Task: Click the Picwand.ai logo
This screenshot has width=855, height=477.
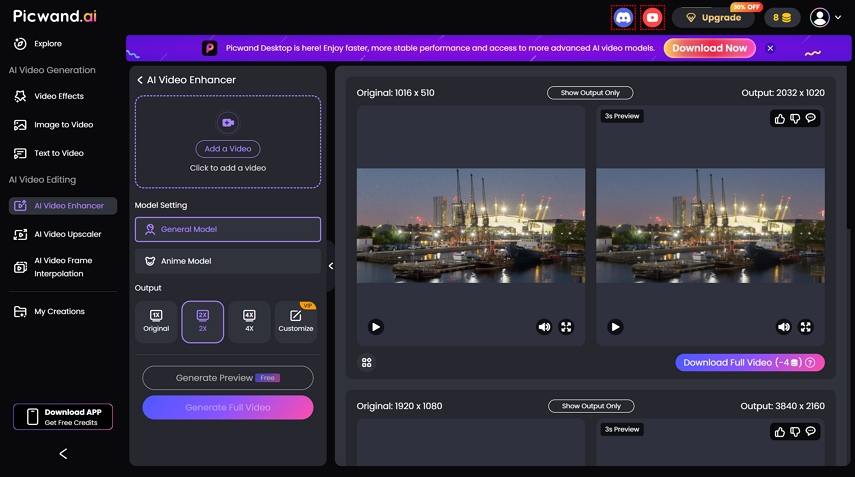Action: (55, 16)
